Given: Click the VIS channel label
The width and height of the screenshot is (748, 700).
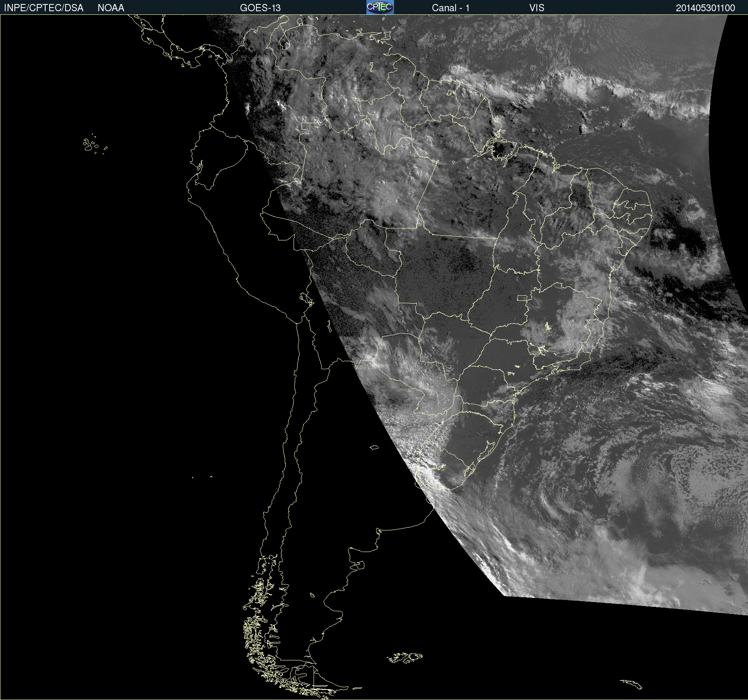Looking at the screenshot, I should pos(537,8).
